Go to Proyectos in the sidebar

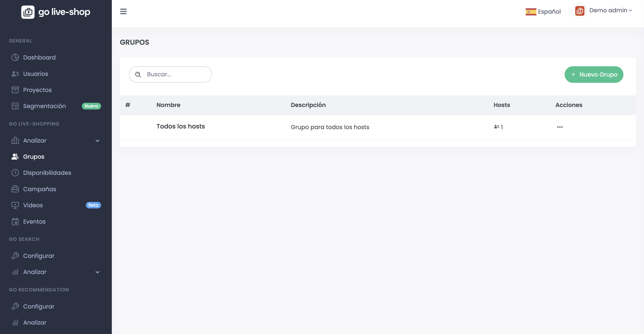37,90
